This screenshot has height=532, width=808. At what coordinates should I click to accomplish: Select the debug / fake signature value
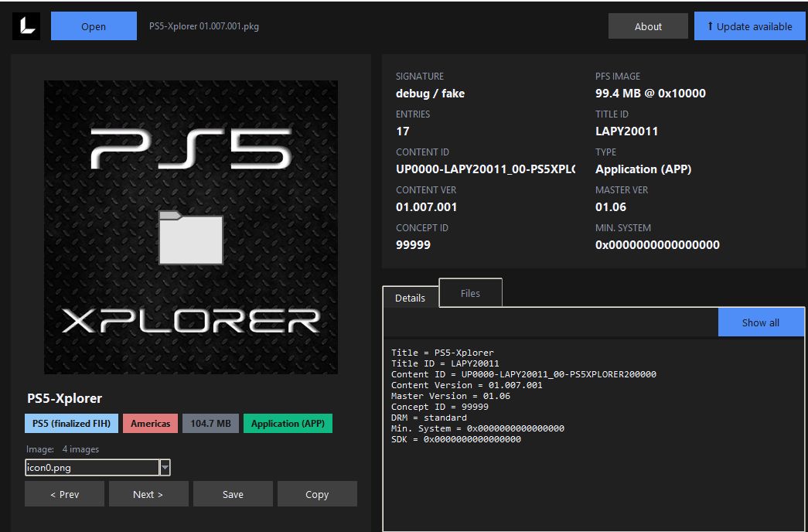430,94
